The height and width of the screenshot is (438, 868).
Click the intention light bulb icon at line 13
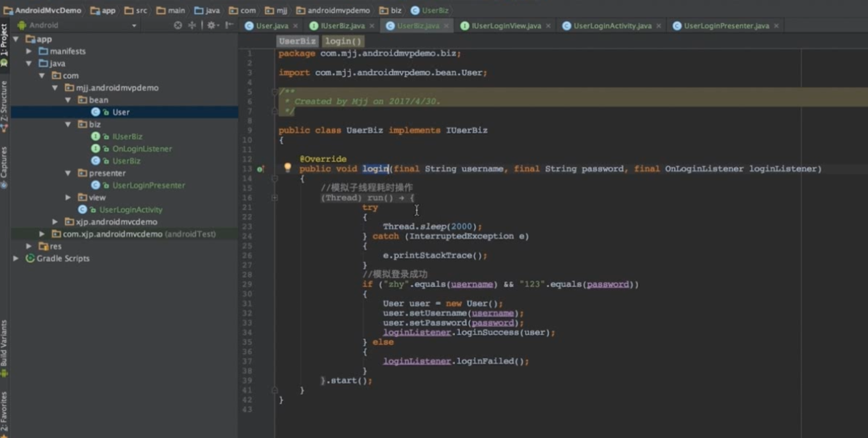[287, 167]
